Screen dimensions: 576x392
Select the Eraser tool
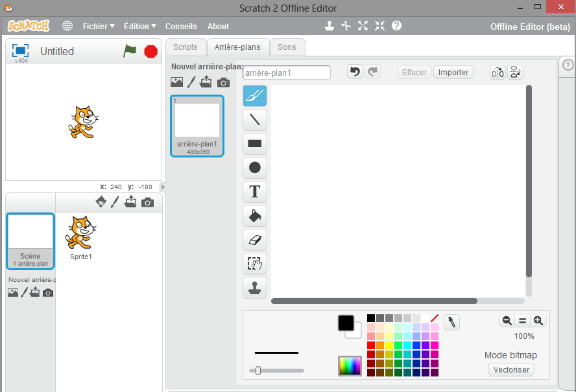point(254,240)
